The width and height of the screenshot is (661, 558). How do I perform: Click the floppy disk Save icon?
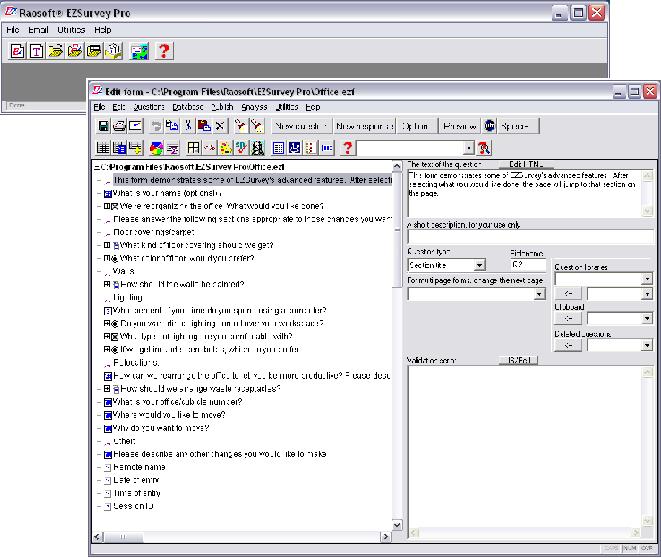tap(103, 126)
